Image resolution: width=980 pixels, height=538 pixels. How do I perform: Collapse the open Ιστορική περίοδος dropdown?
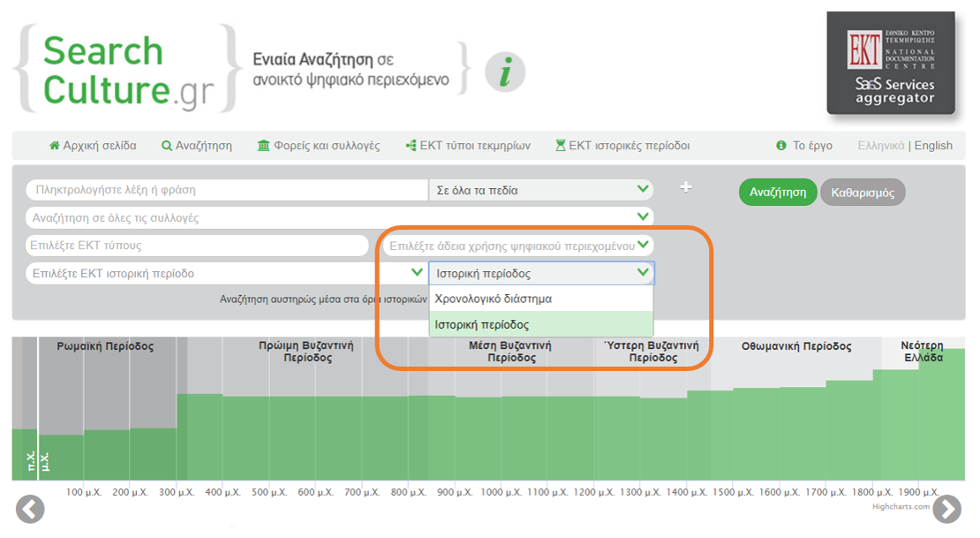point(541,273)
